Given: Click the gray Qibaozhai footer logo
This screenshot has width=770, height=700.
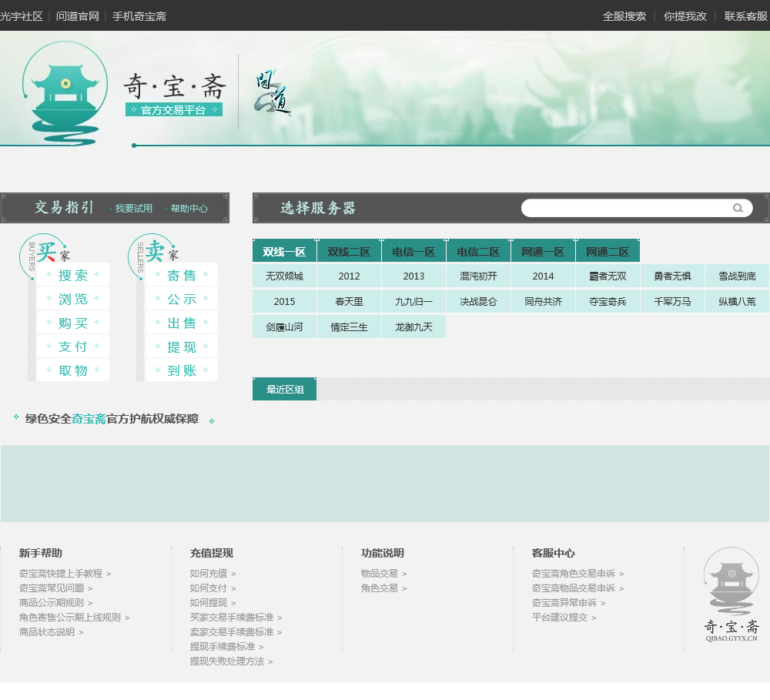Looking at the screenshot, I should tap(731, 594).
